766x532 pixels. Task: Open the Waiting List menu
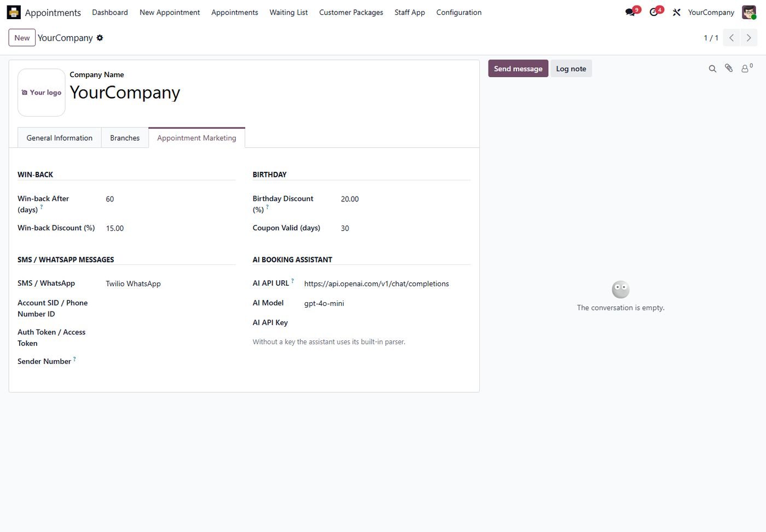(288, 12)
